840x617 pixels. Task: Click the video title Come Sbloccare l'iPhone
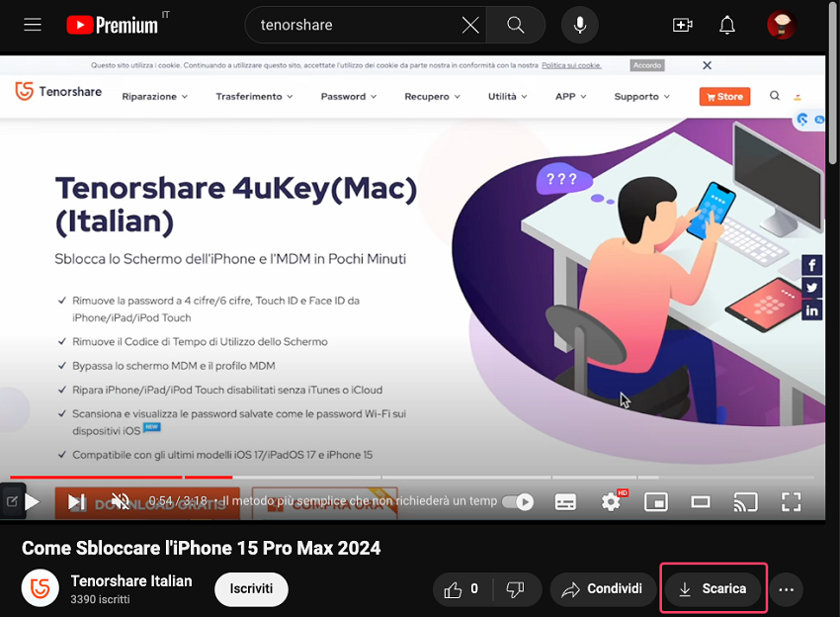coord(201,549)
